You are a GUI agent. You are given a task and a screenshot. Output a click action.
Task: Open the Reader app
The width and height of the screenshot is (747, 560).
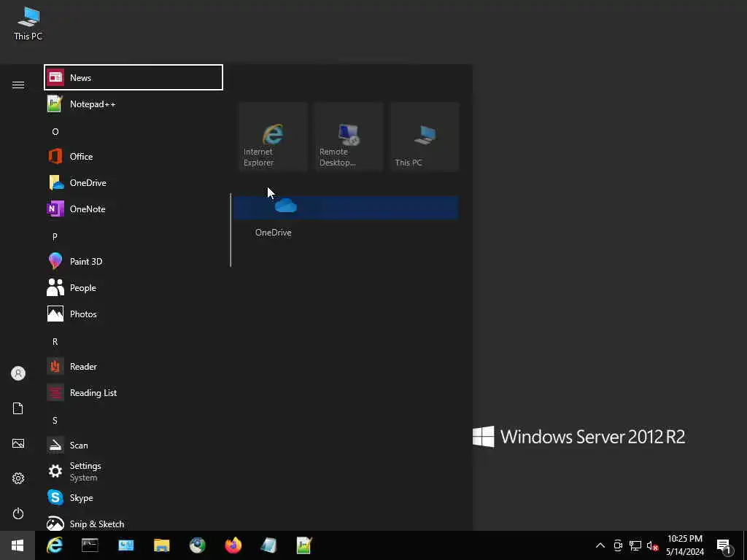tap(133, 366)
